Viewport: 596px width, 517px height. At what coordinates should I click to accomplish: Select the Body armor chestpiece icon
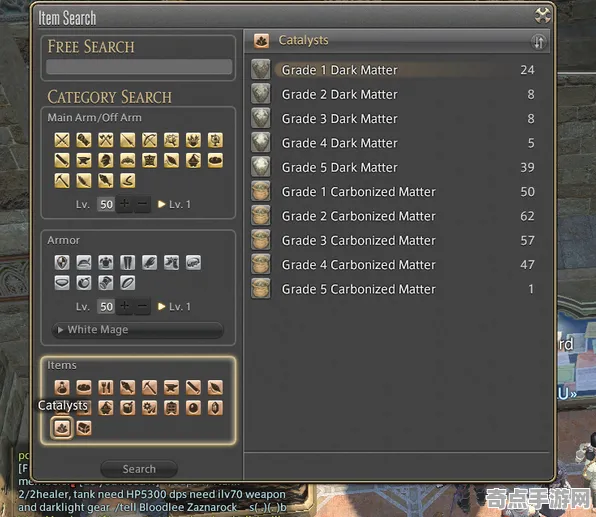[106, 262]
